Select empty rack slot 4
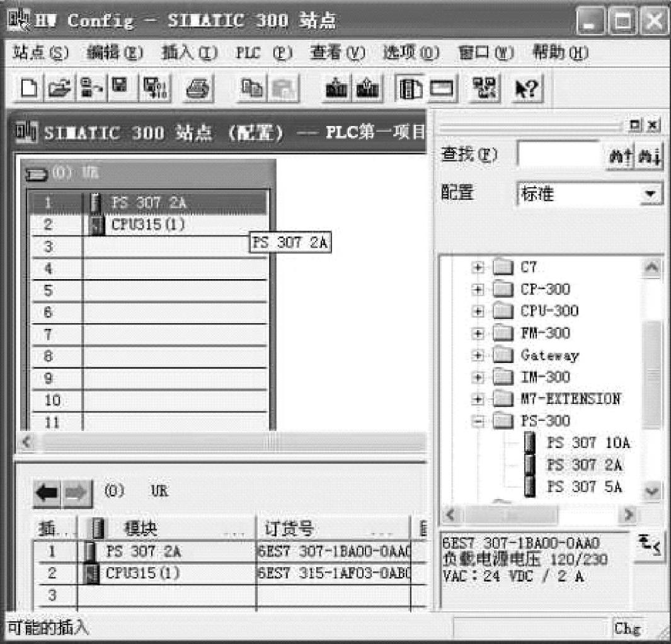Screen dimensions: 671x644 click(x=150, y=268)
